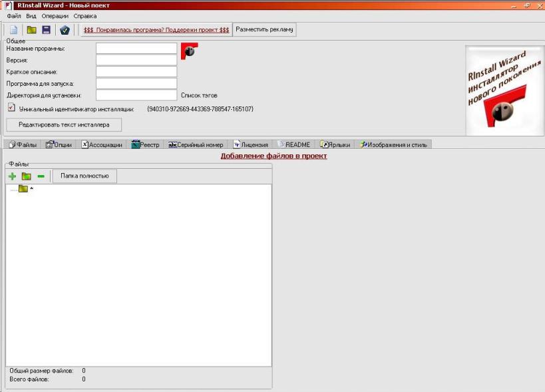
Task: Open the Файл menu
Action: [x=14, y=16]
